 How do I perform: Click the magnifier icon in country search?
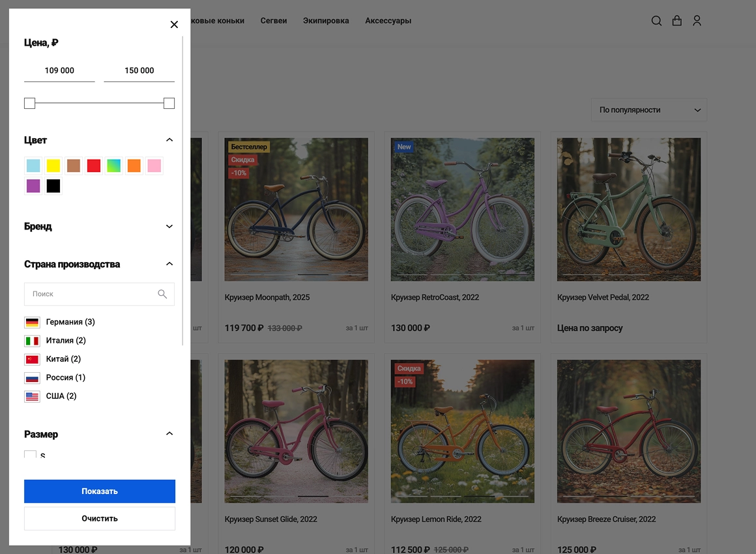tap(162, 294)
